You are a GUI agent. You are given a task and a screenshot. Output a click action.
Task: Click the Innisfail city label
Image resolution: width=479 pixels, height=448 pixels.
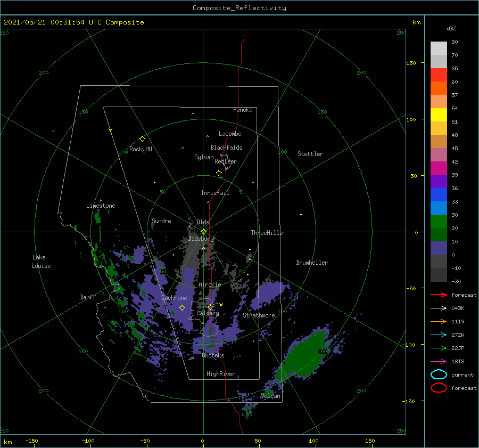(x=215, y=193)
